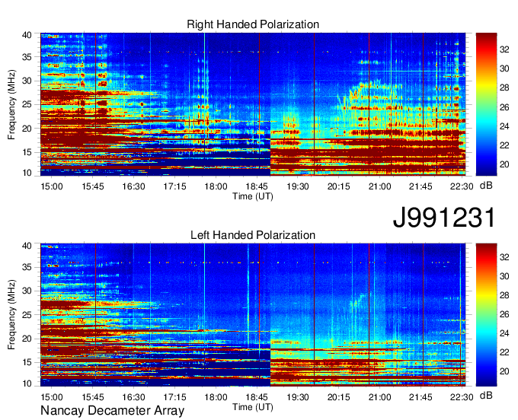518x420 pixels.
Task: Click the 20 MHz tick on Left Handed plot
Action: 27,339
